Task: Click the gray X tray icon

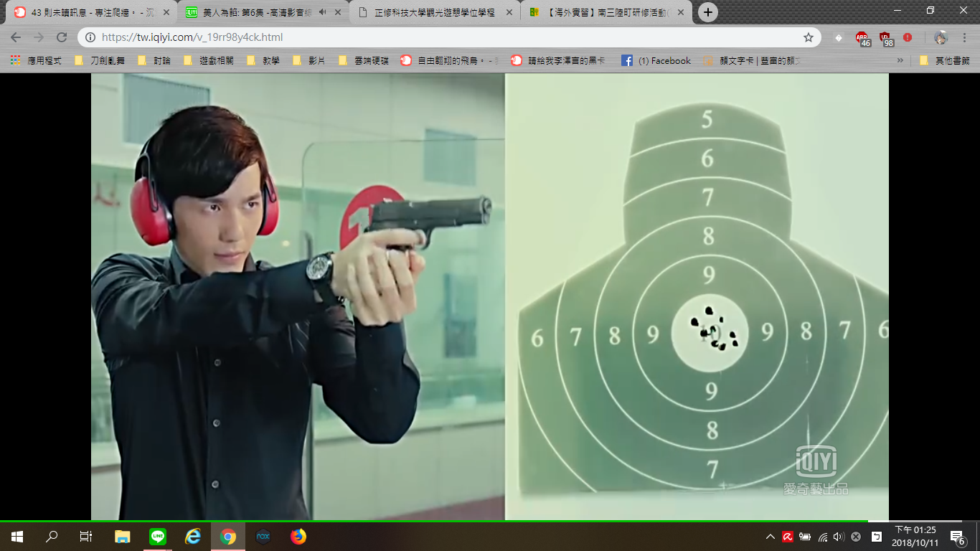Action: click(856, 537)
